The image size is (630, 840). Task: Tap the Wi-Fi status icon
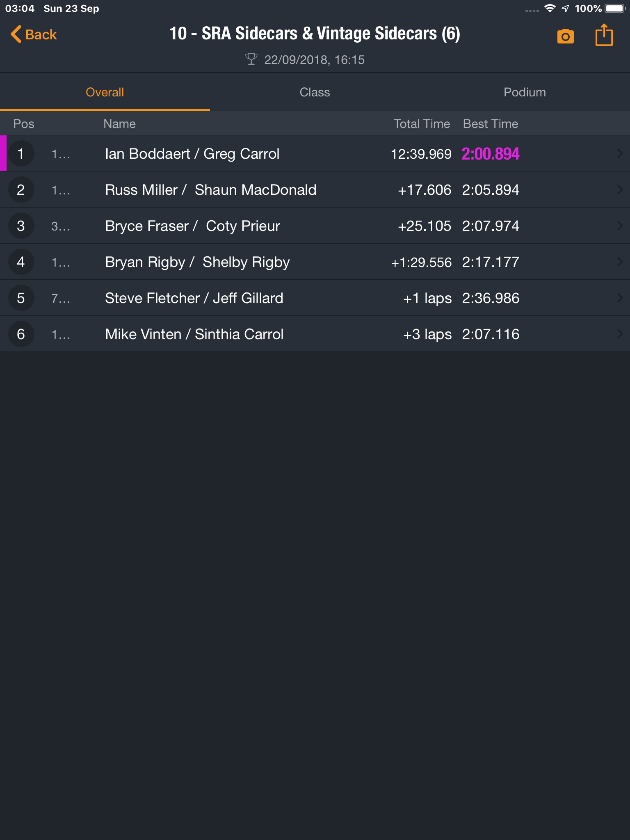pos(550,8)
